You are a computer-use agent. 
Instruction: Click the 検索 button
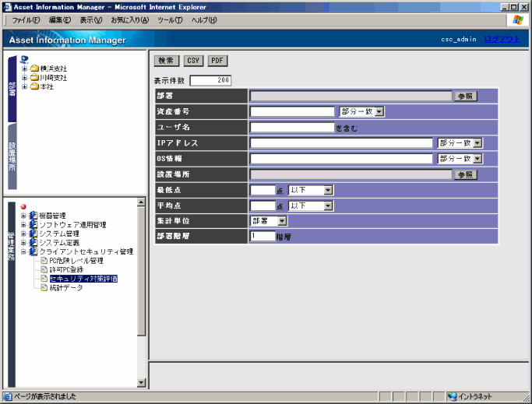pyautogui.click(x=166, y=60)
